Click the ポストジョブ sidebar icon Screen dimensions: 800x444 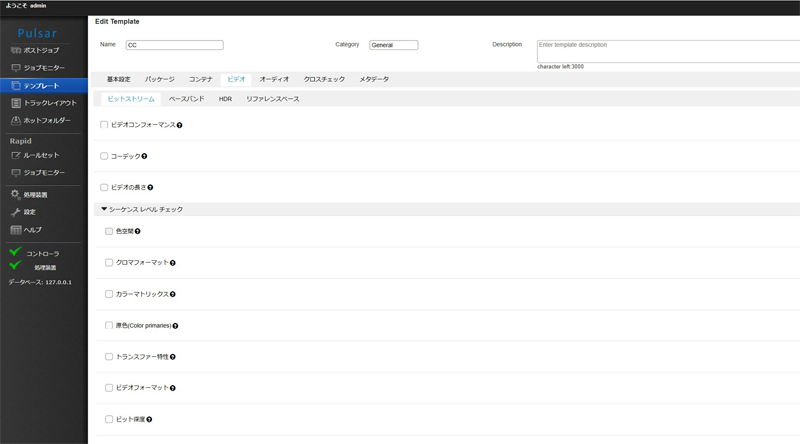point(16,50)
